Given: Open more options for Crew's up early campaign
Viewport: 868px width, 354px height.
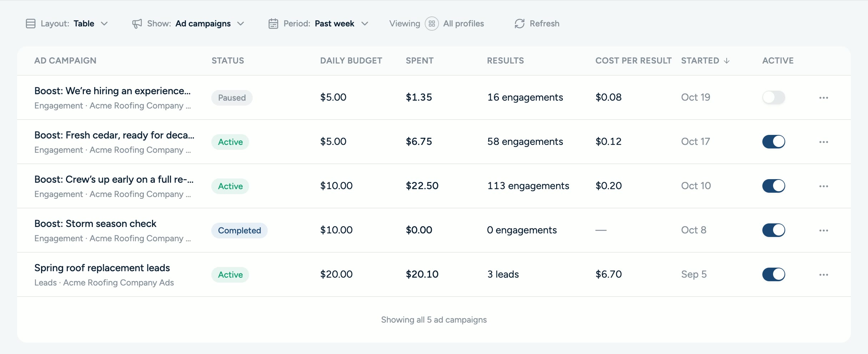Looking at the screenshot, I should pyautogui.click(x=824, y=186).
